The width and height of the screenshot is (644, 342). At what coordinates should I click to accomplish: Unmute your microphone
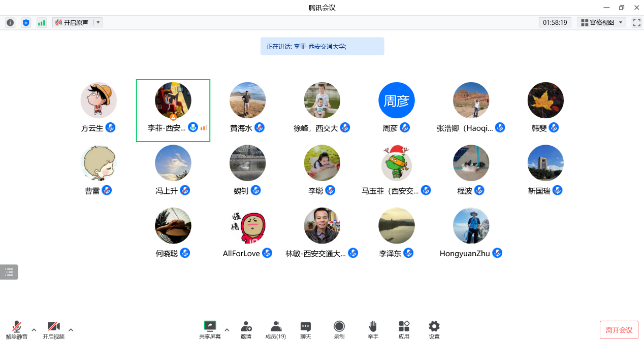[17, 329]
